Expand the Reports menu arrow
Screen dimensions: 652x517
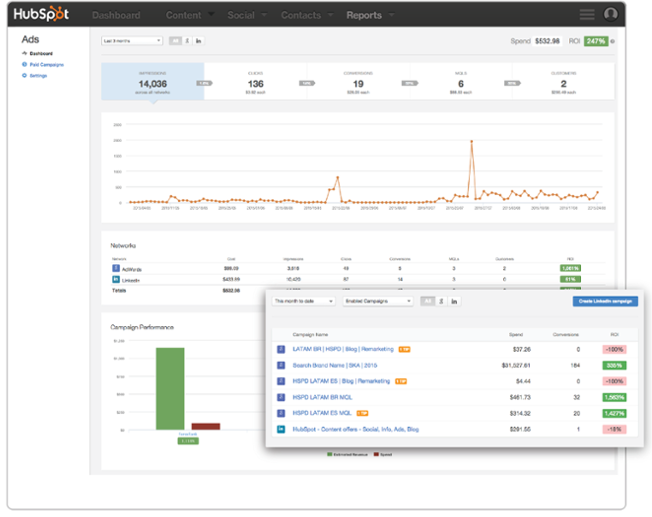tap(391, 15)
